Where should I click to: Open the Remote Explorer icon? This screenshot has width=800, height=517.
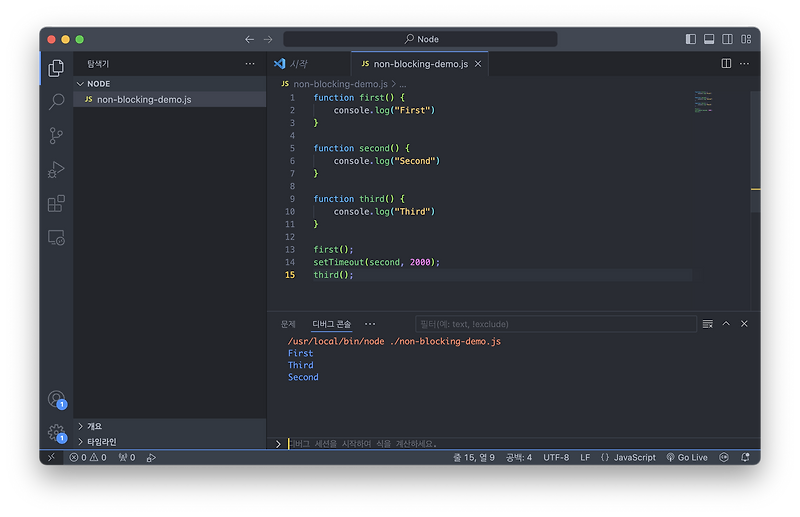click(56, 238)
